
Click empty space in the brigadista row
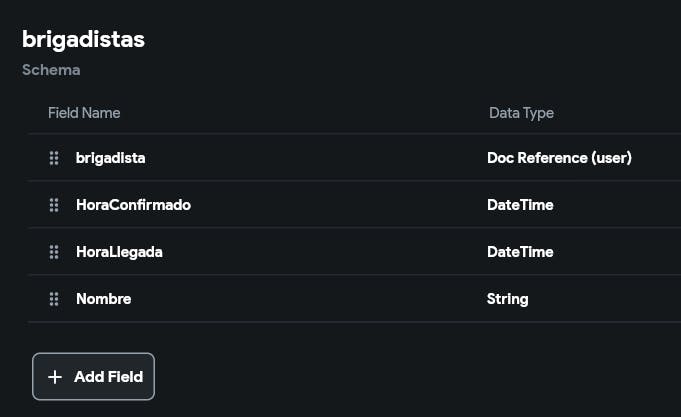pos(320,158)
